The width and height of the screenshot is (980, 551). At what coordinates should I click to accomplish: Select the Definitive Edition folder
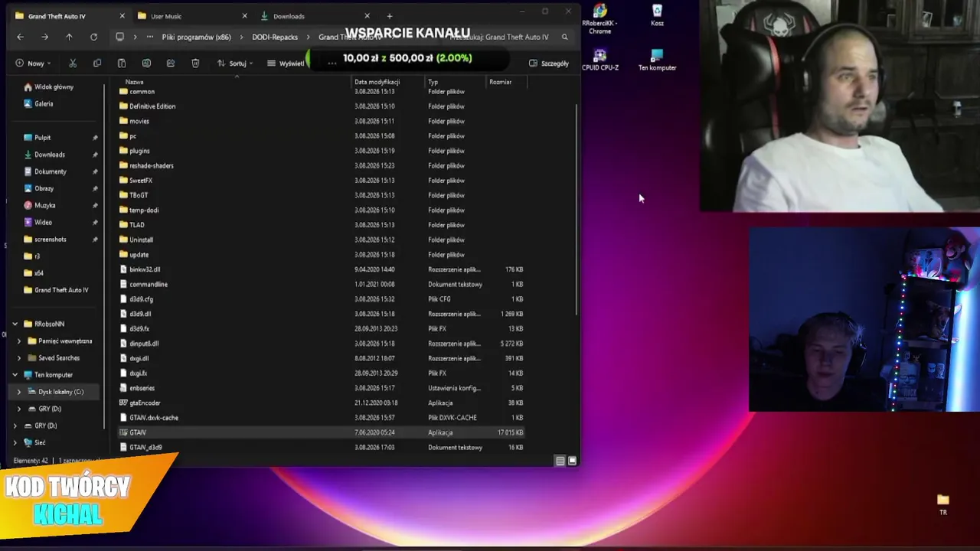(152, 106)
